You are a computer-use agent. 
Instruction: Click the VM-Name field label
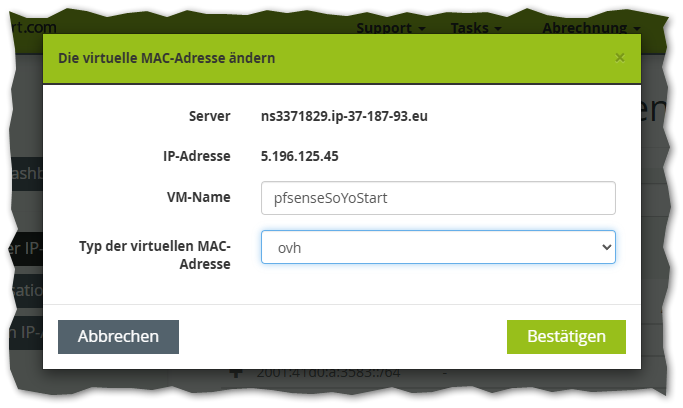click(x=198, y=197)
